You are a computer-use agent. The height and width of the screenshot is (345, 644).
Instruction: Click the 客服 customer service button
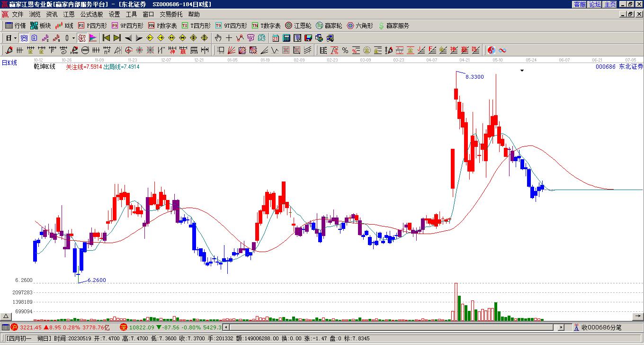click(580, 4)
